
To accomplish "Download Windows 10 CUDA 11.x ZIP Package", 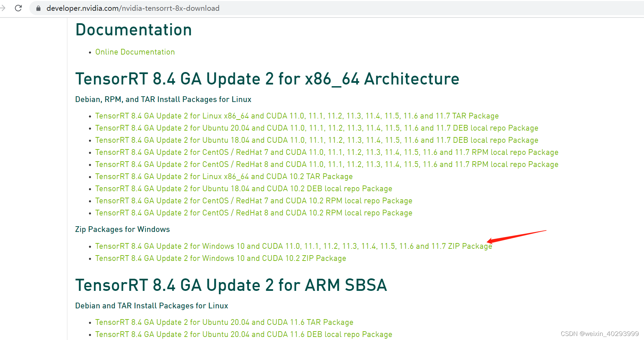I will [x=294, y=246].
